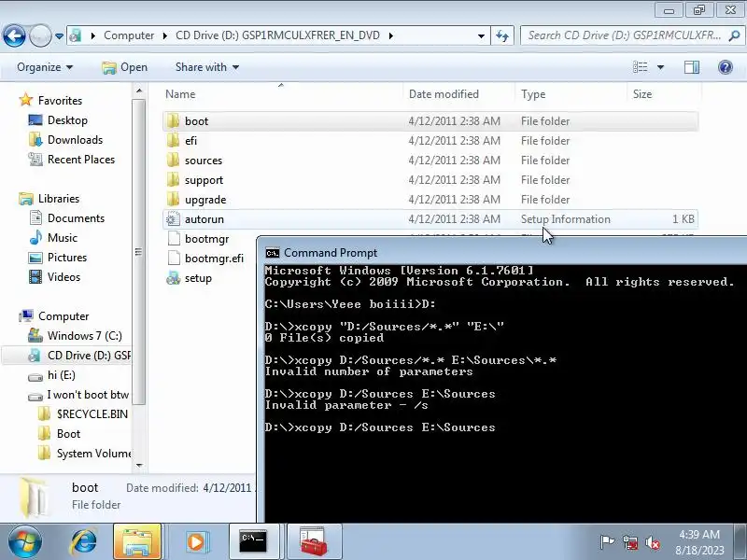Screen dimensions: 747x560
Task: Expand the Computer breadcrumb arrow
Action: [x=165, y=36]
